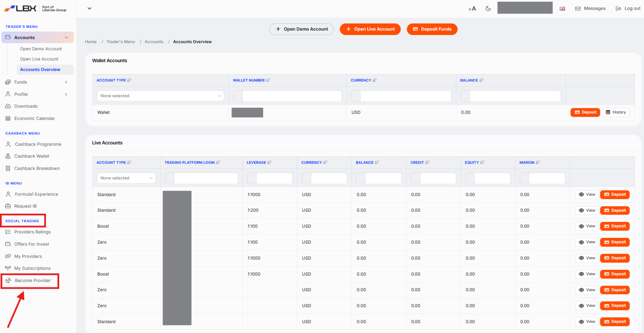Deposit to the Standard 1:200 account
This screenshot has height=333, width=644.
(x=615, y=210)
